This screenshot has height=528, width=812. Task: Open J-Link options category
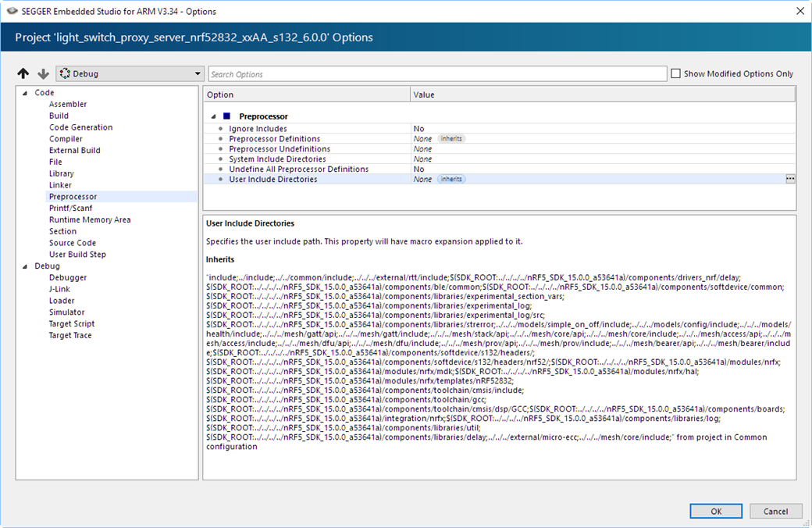59,289
